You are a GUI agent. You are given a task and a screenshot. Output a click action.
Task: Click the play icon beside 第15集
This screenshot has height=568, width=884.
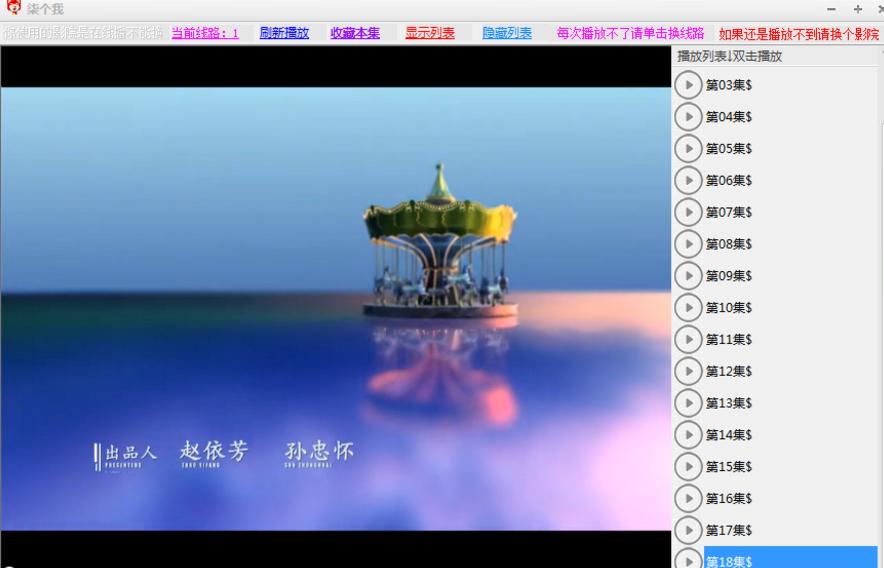click(x=688, y=467)
